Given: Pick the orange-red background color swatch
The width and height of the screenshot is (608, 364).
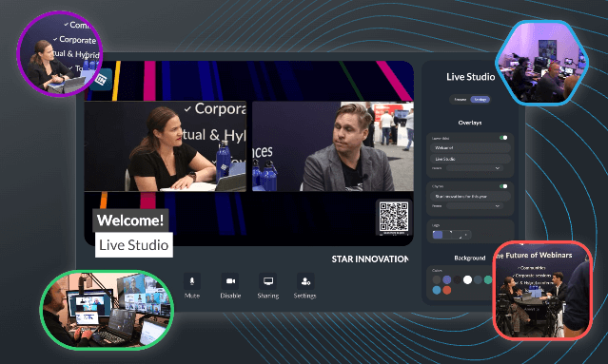Looking at the screenshot, I should [x=447, y=290].
